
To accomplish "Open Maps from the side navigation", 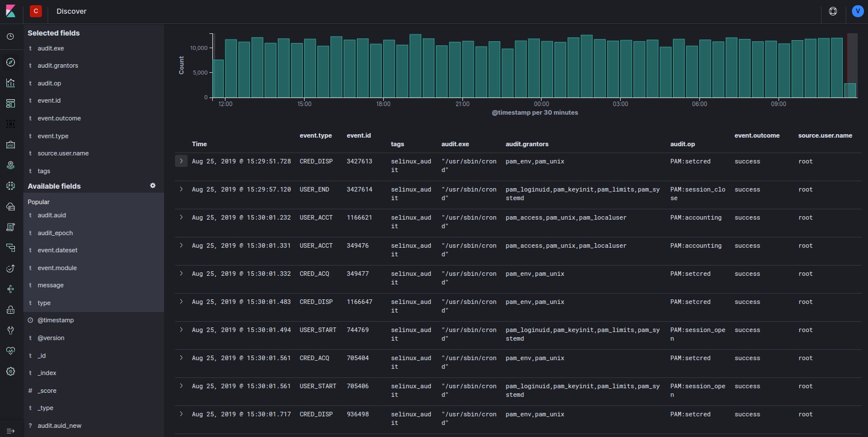I will click(10, 165).
